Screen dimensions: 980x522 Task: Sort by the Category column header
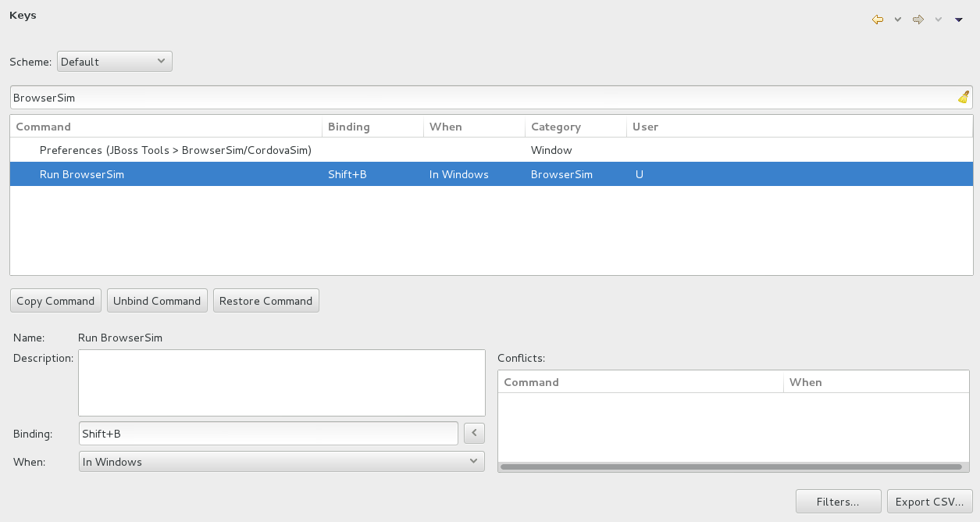575,127
